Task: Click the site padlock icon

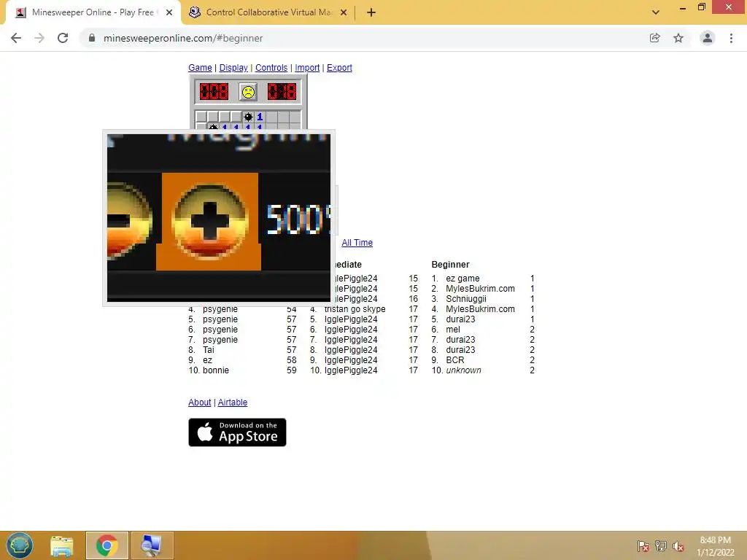Action: pos(92,38)
